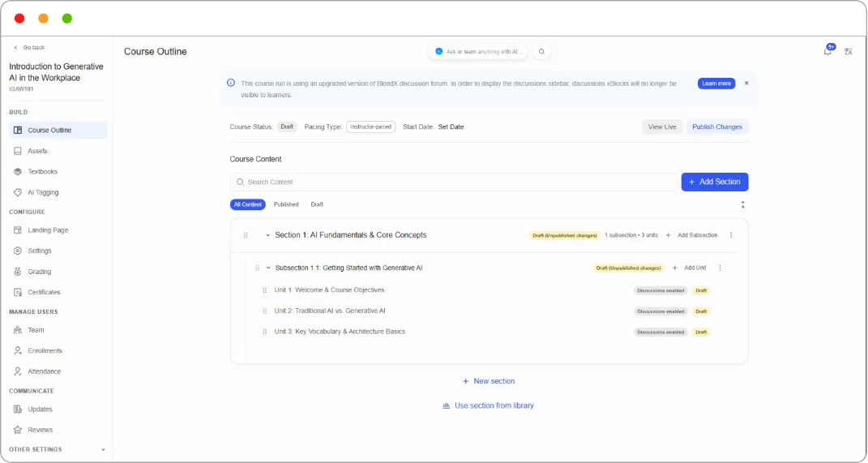Click Learn more in banner
The image size is (868, 463).
point(716,84)
